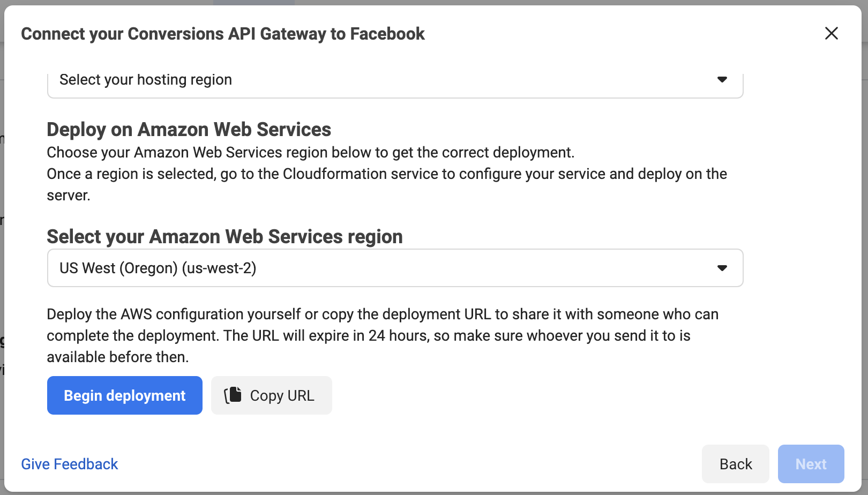Screen dimensions: 868x495
Task: Close the Conversions API Gateway dialog
Action: [x=831, y=33]
